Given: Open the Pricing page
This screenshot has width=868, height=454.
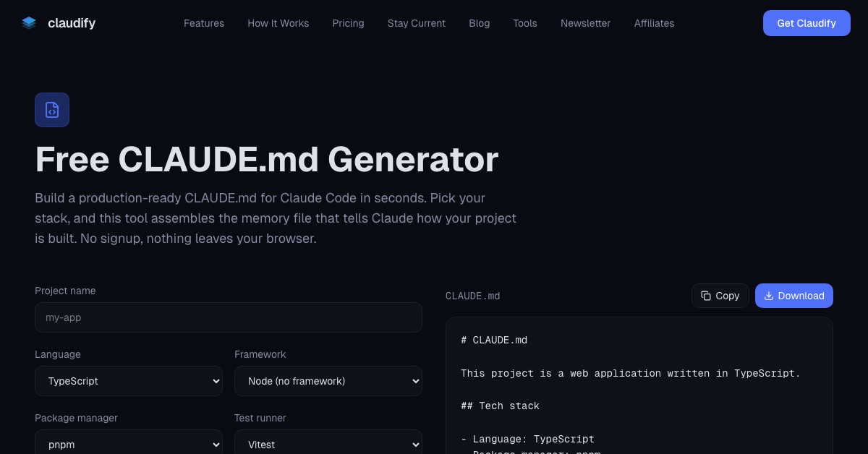Looking at the screenshot, I should coord(349,23).
